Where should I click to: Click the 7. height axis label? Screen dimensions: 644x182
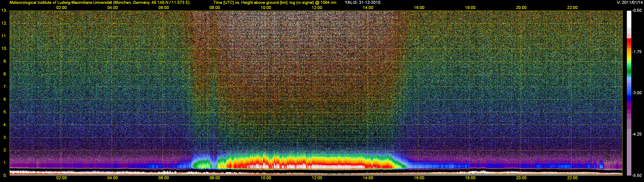click(5, 87)
